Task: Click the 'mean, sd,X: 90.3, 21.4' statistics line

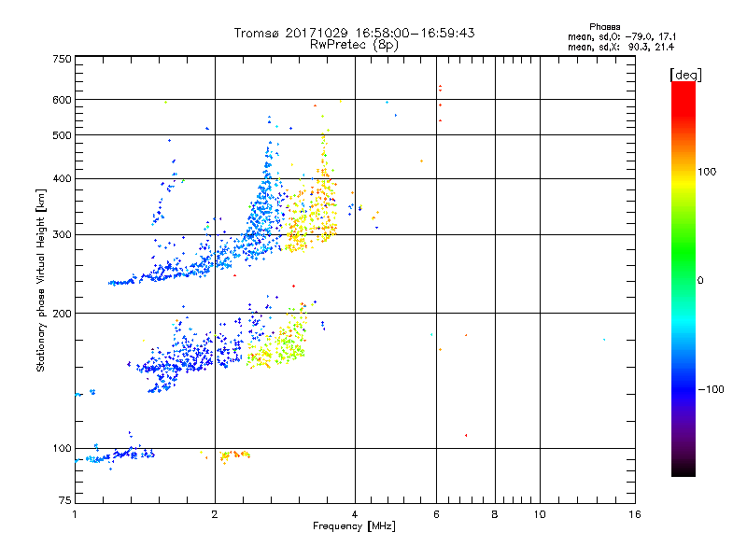Action: 621,47
